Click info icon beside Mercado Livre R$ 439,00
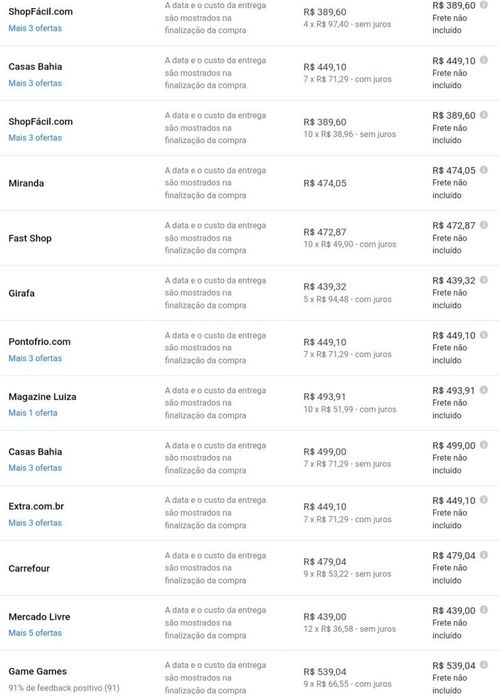The height and width of the screenshot is (698, 500). [484, 610]
